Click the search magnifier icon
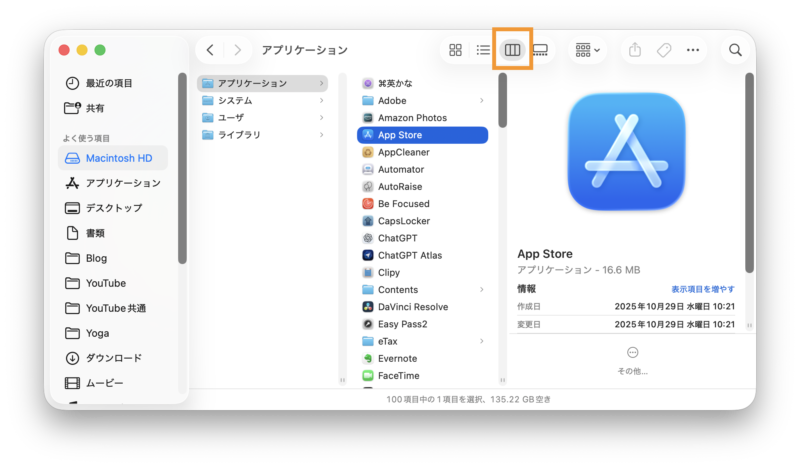This screenshot has height=468, width=800. click(735, 50)
